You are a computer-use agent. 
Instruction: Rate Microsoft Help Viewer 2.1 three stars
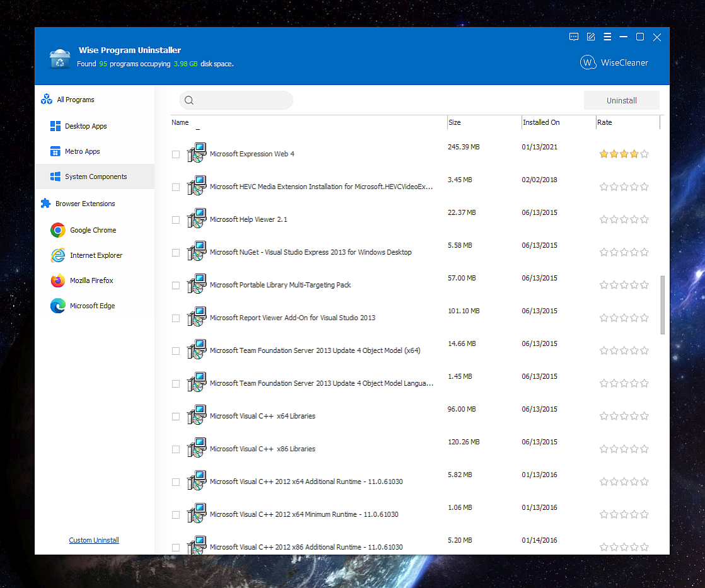pos(624,220)
